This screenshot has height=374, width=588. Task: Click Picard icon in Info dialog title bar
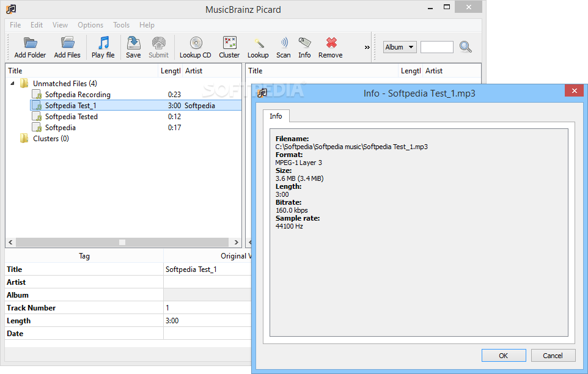(x=262, y=93)
